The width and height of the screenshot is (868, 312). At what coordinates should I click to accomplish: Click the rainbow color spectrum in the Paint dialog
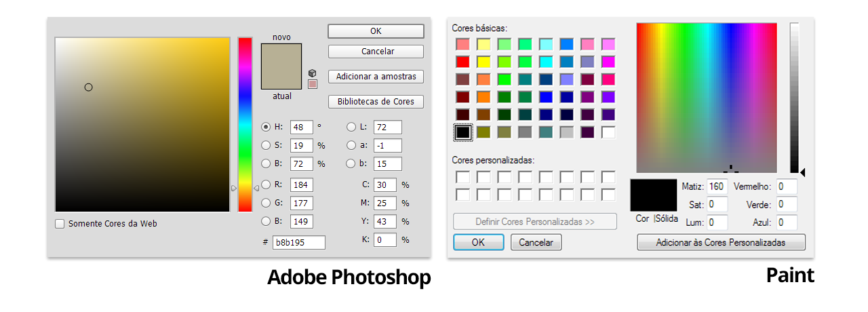point(707,98)
